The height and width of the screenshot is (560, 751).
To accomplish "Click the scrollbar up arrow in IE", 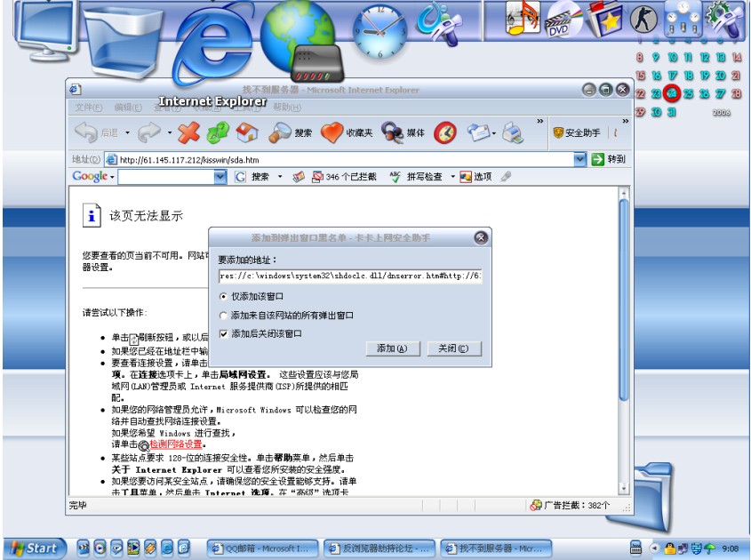I will pos(623,194).
